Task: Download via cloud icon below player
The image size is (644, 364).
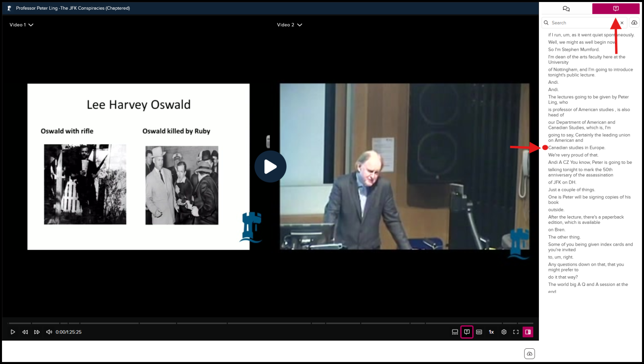Action: point(530,354)
